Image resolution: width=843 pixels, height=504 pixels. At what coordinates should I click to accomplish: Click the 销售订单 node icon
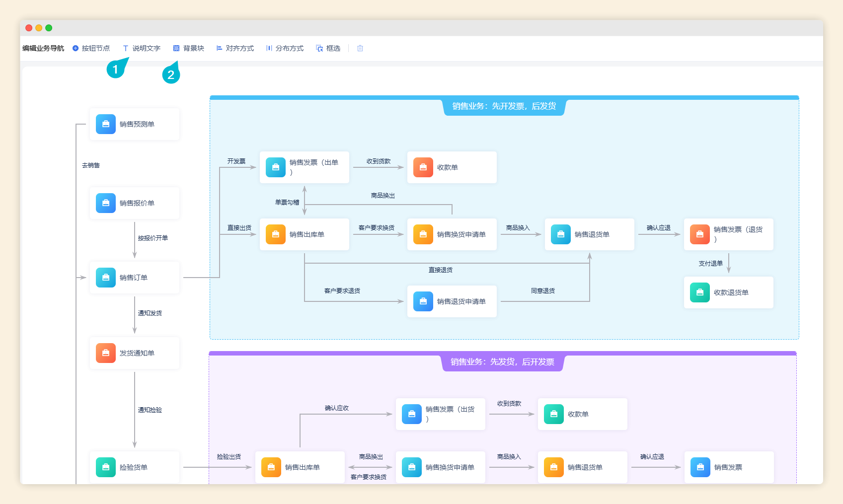(106, 278)
